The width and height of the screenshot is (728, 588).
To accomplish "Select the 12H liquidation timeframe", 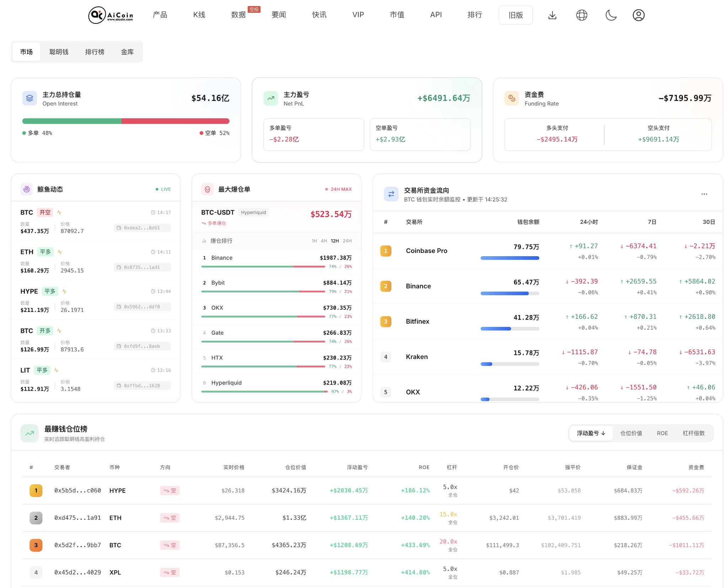I will [335, 241].
